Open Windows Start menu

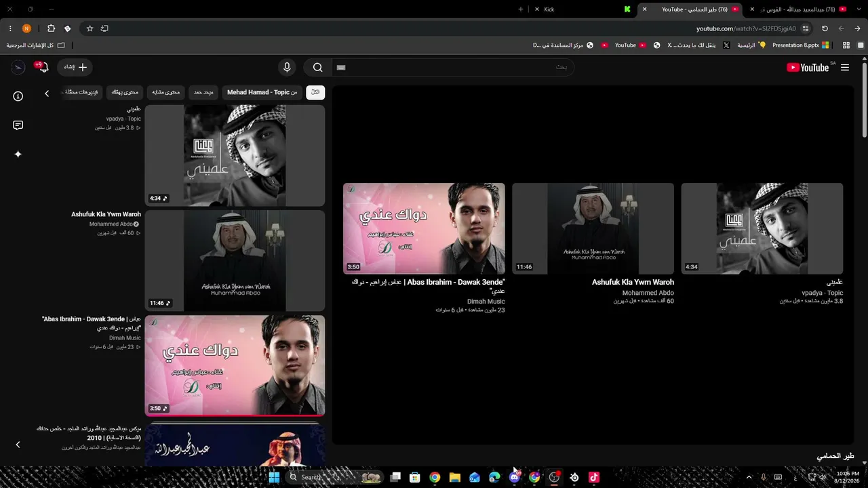[x=274, y=477]
